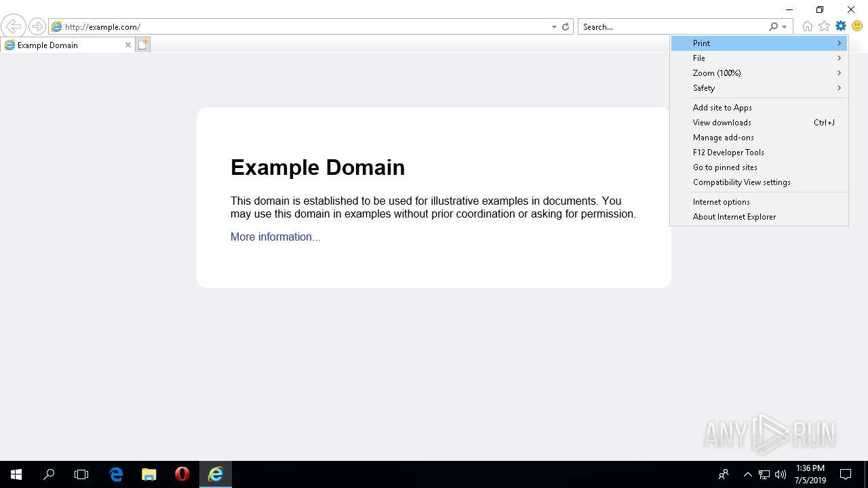The image size is (868, 488).
Task: Open Task View on taskbar
Action: tap(81, 474)
